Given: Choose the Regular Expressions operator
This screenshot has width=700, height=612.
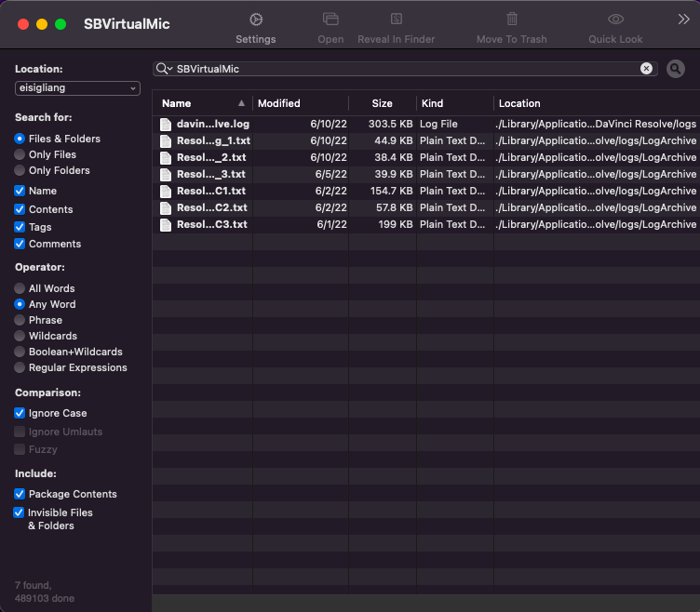Looking at the screenshot, I should (20, 367).
